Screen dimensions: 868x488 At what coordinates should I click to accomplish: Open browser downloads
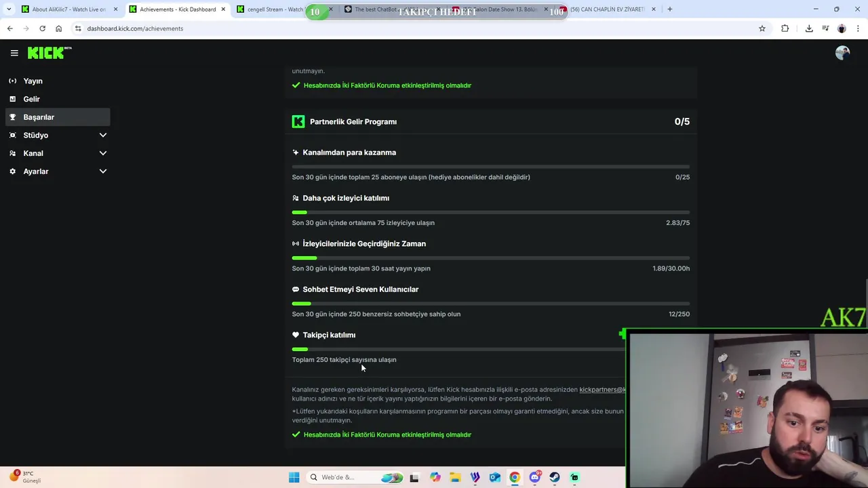[809, 28]
